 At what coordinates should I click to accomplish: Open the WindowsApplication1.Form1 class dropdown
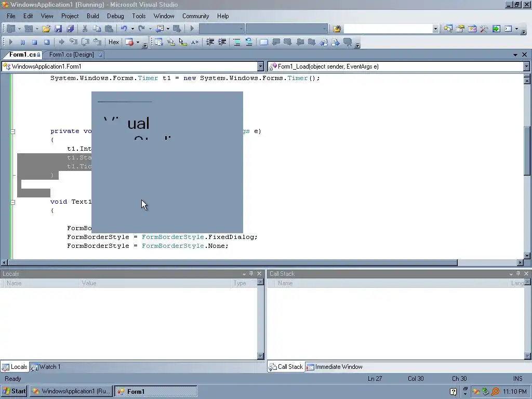(260, 66)
